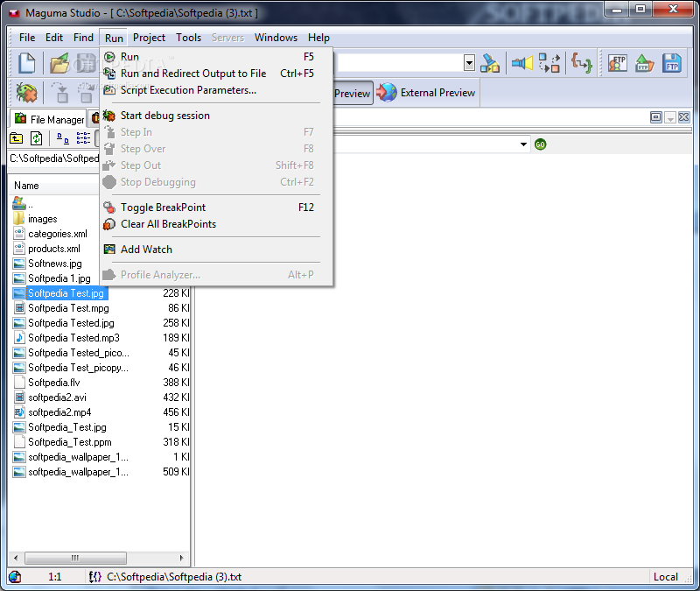Switch to the File Manager tab

(x=49, y=119)
